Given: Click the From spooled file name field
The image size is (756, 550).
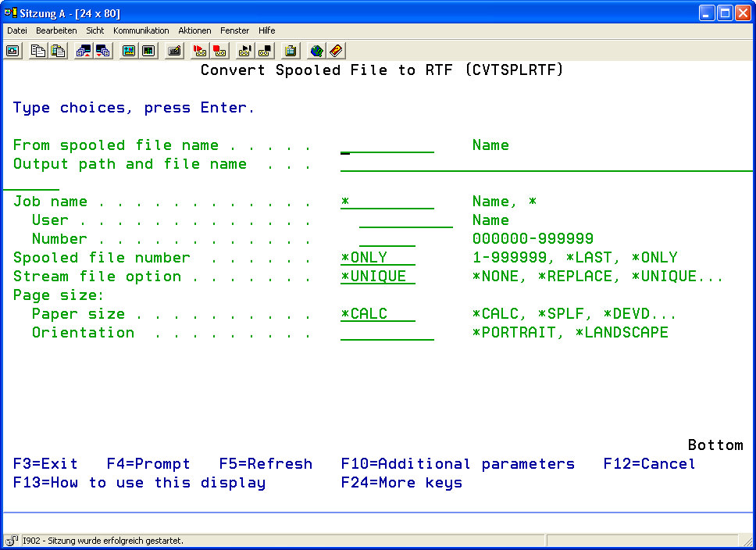Looking at the screenshot, I should 387,145.
